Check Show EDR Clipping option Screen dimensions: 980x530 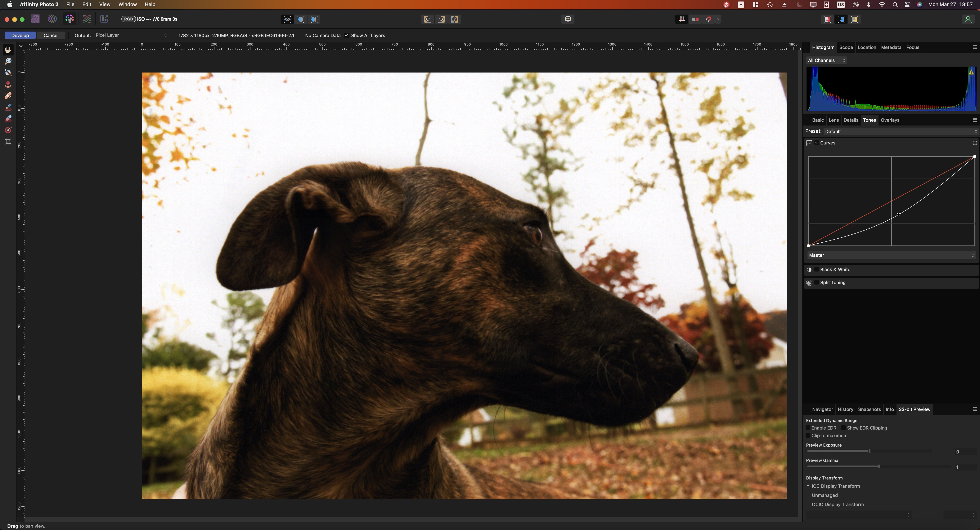843,428
